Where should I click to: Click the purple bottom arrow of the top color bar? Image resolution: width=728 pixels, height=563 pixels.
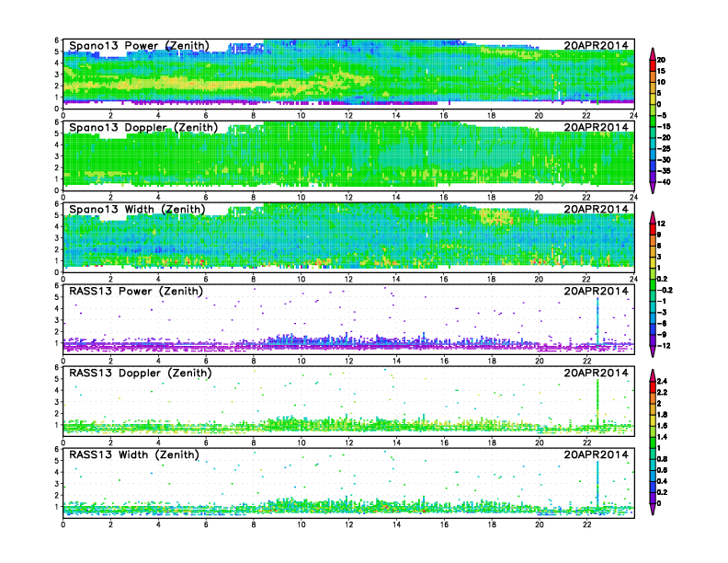pos(653,188)
